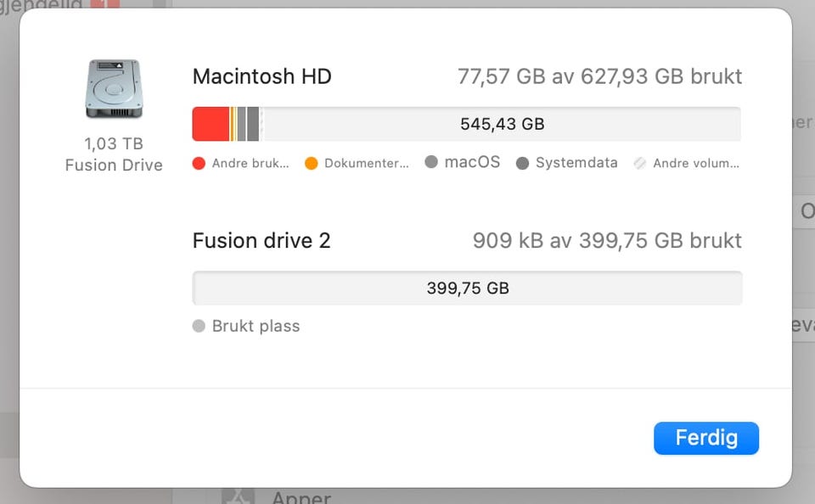The height and width of the screenshot is (504, 815).
Task: Click the 909 kB av 399,75 GB usage text
Action: pos(607,241)
